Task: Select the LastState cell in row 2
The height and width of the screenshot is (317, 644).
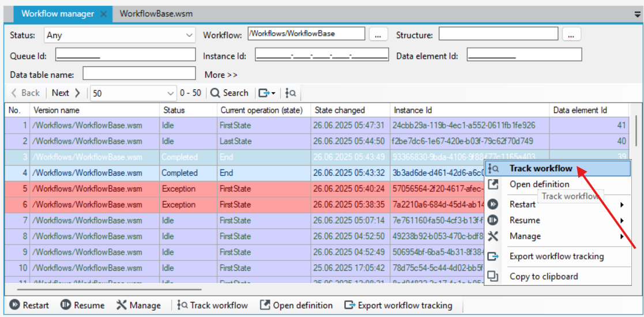Action: tap(263, 141)
